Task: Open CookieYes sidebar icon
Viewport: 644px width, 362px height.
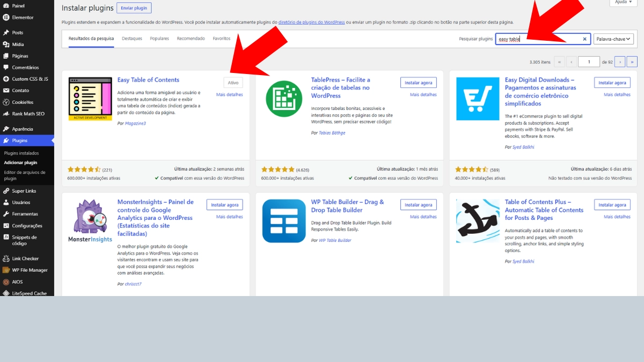Action: (6, 102)
